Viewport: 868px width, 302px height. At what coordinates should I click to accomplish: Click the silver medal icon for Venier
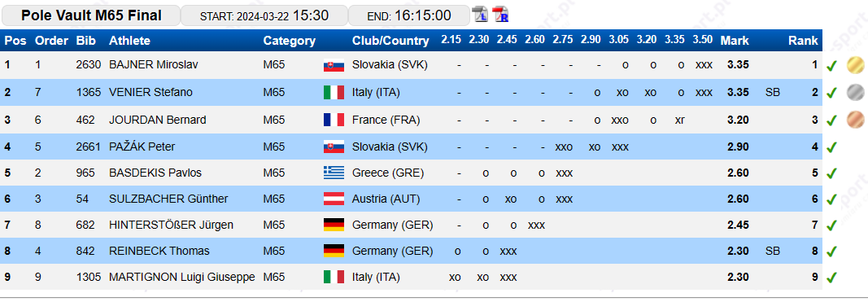pos(855,93)
